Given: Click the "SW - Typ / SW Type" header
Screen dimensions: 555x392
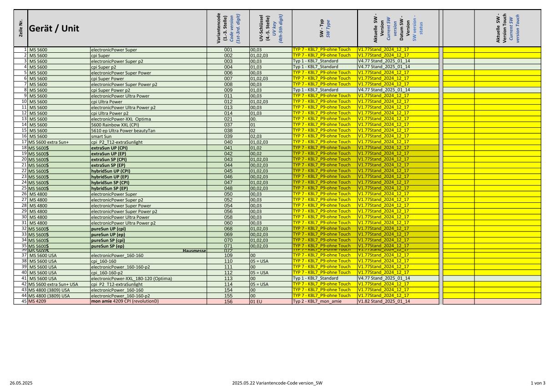Looking at the screenshot, I should (x=324, y=28).
